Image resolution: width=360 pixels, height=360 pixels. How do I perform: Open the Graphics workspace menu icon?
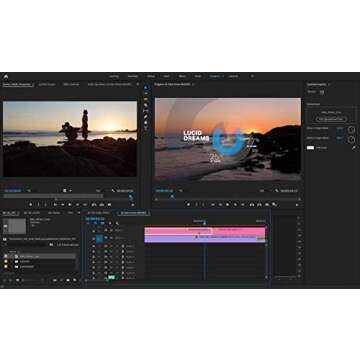[x=222, y=76]
